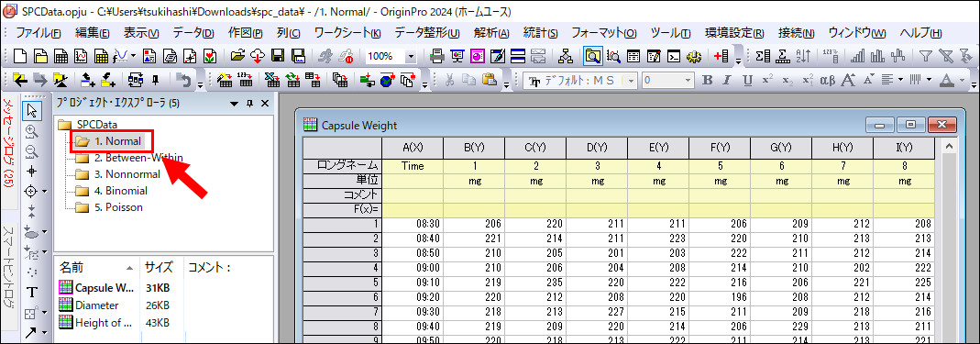Click the Statistics on Columns sigma icon
Viewport: 980px width, 344px height.
pos(763,56)
